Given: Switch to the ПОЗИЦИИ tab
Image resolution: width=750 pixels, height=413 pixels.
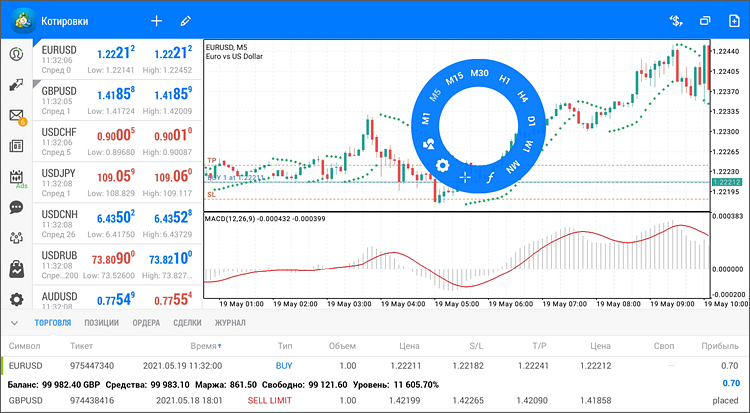Looking at the screenshot, I should tap(101, 323).
